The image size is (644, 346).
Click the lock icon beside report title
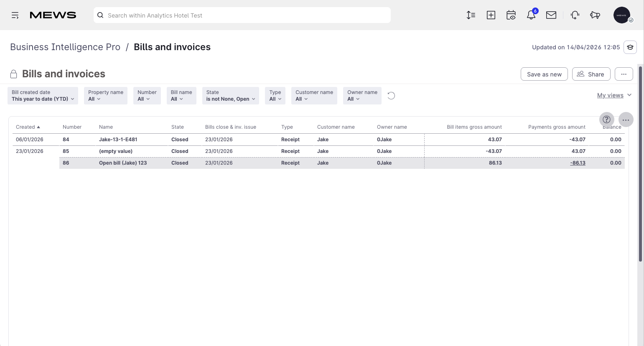point(14,74)
